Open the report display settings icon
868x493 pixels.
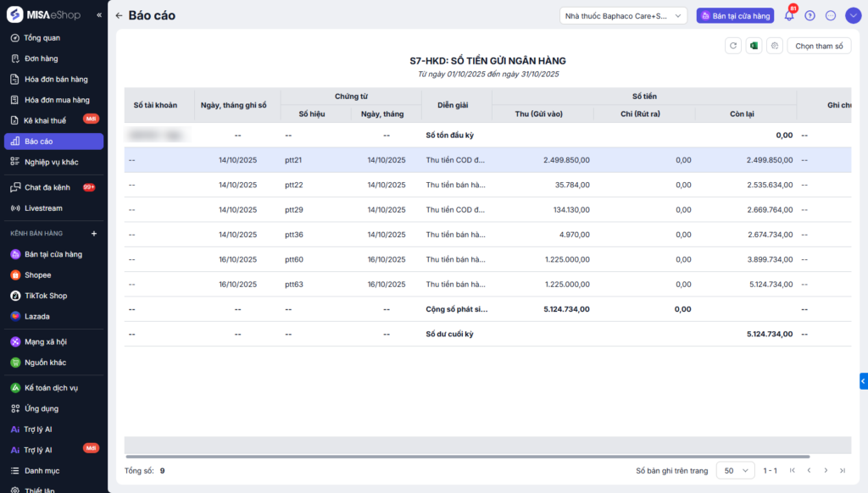pos(775,46)
